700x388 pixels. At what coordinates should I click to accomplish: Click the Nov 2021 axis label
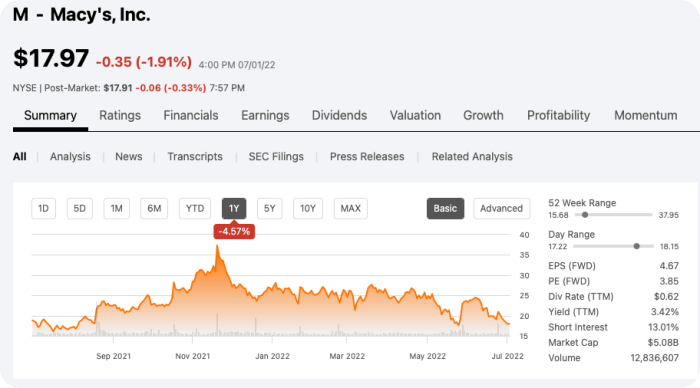[192, 356]
